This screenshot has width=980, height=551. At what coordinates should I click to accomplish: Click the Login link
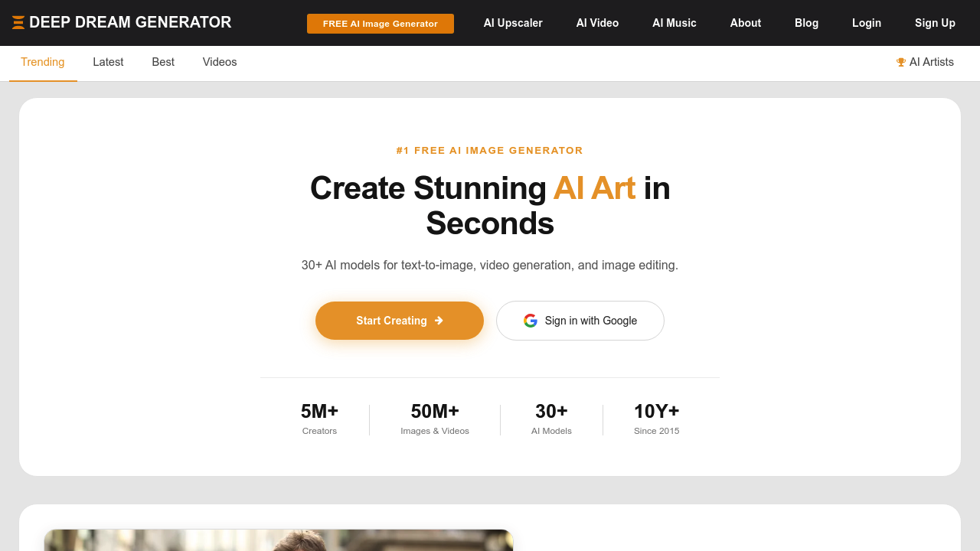[x=867, y=23]
